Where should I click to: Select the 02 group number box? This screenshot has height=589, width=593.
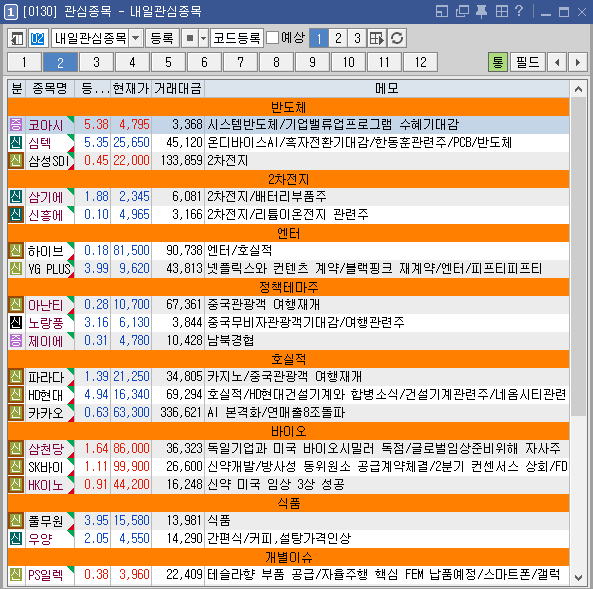pos(37,38)
